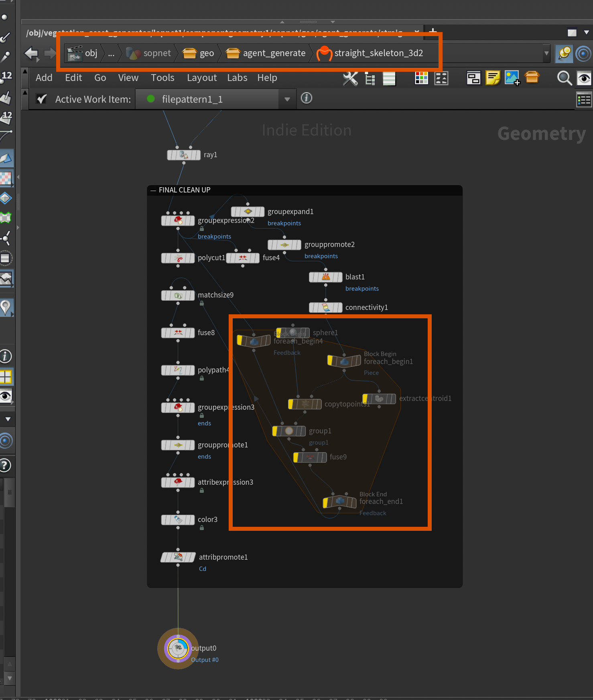Image resolution: width=593 pixels, height=700 pixels.
Task: Click the orange box subnet toolbar icon
Action: 532,77
